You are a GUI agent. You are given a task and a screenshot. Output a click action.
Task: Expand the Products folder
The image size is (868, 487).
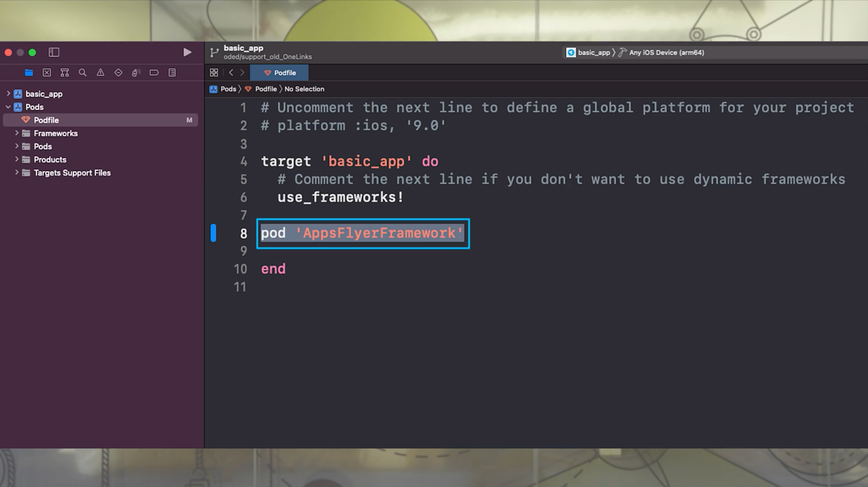click(17, 159)
